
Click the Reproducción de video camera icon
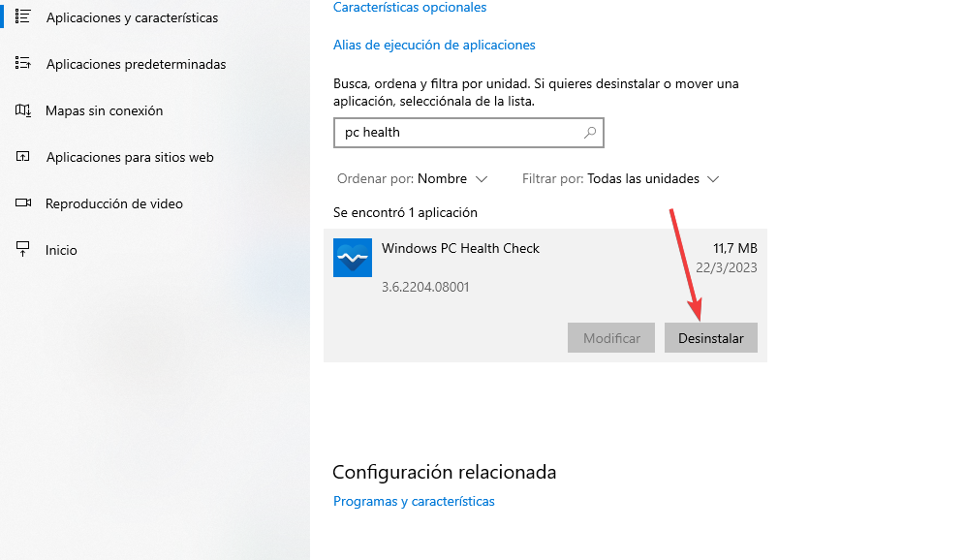(x=23, y=202)
